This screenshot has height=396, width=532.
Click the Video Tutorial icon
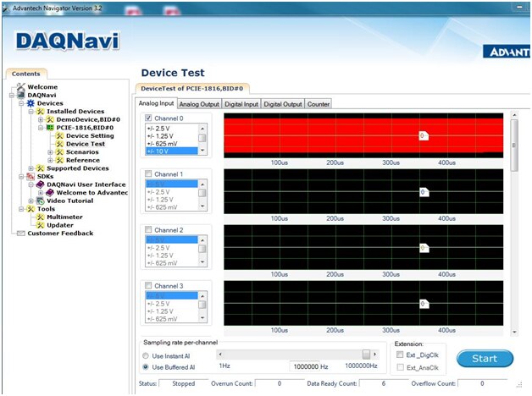(x=41, y=201)
